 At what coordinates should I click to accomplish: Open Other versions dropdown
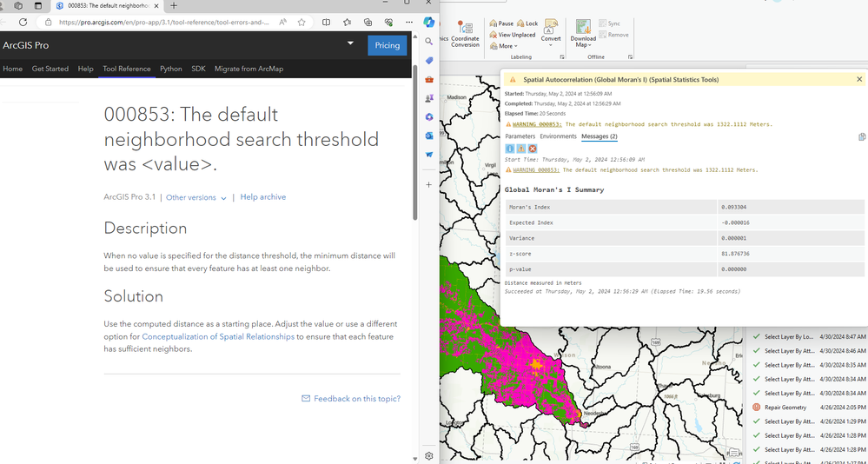pyautogui.click(x=196, y=197)
